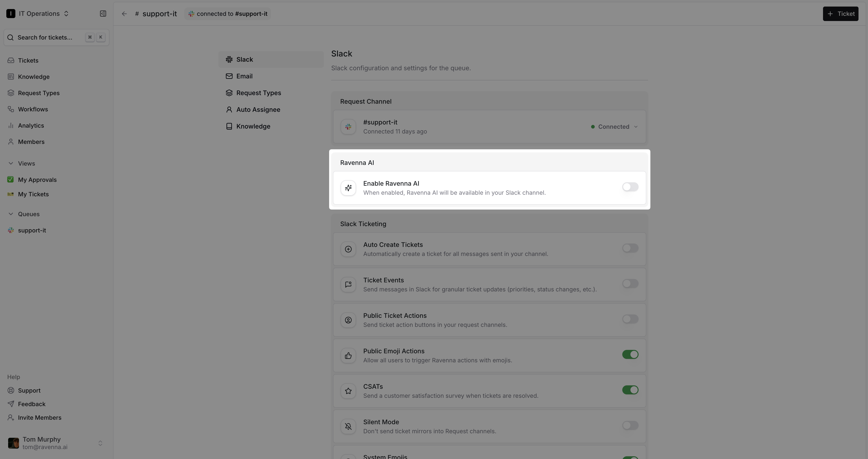This screenshot has height=459, width=868.
Task: Click the Members person icon
Action: pyautogui.click(x=11, y=141)
